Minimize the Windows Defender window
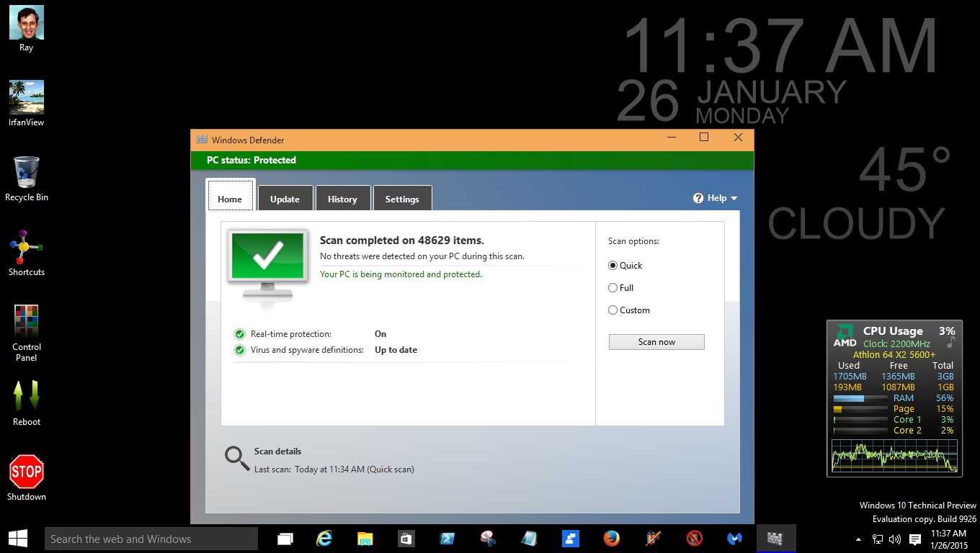This screenshot has height=553, width=980. point(672,138)
